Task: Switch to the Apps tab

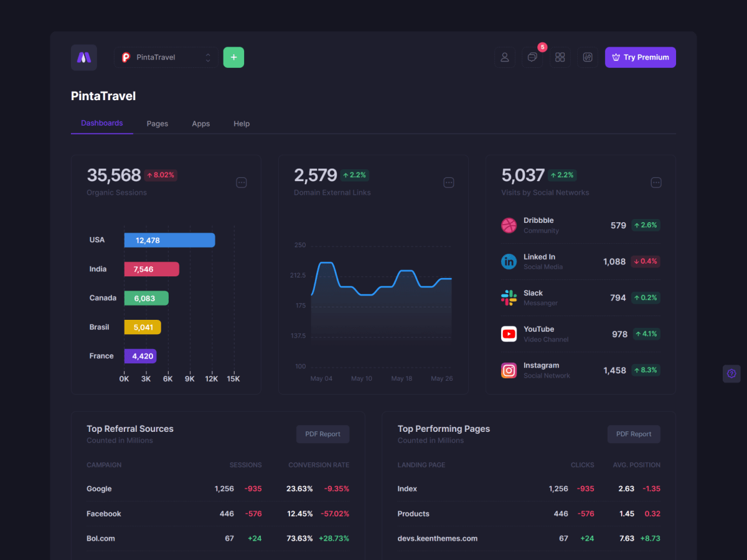Action: click(200, 124)
